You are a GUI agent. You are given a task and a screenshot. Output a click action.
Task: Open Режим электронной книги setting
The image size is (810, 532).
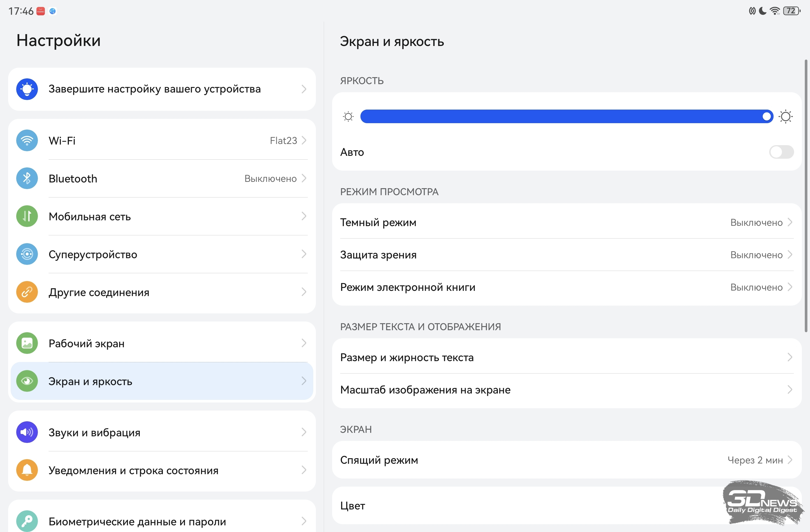tap(567, 287)
